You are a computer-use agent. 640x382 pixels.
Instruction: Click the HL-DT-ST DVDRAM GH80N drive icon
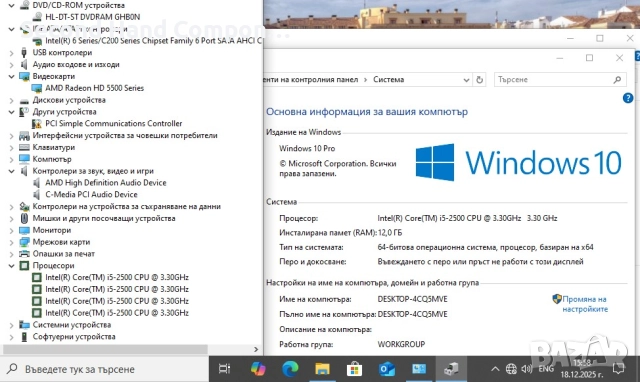point(37,17)
